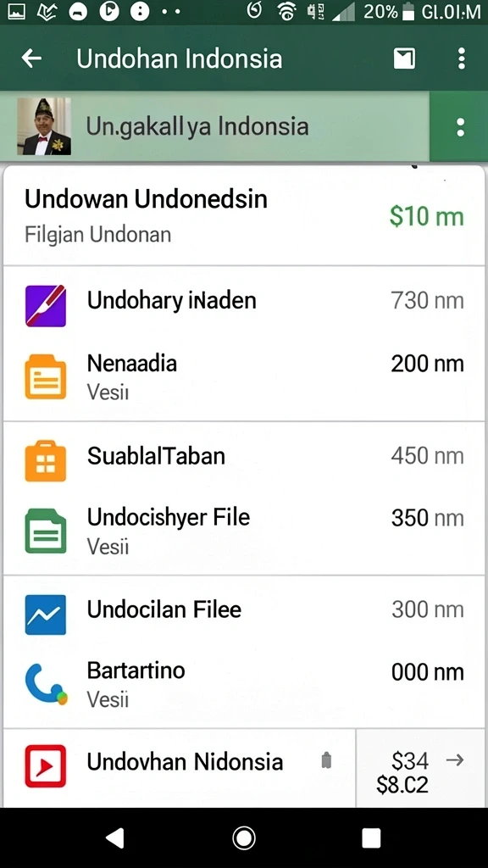
Task: Open the mail icon in the top bar
Action: 404,58
